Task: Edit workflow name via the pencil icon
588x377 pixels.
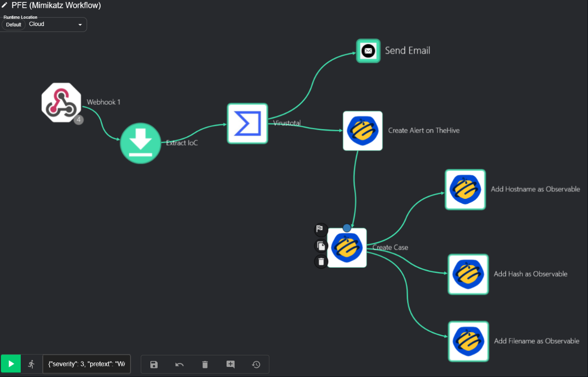Action: [x=5, y=6]
